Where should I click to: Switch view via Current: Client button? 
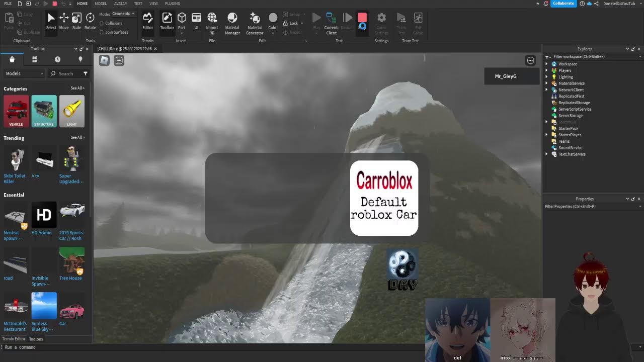[331, 24]
